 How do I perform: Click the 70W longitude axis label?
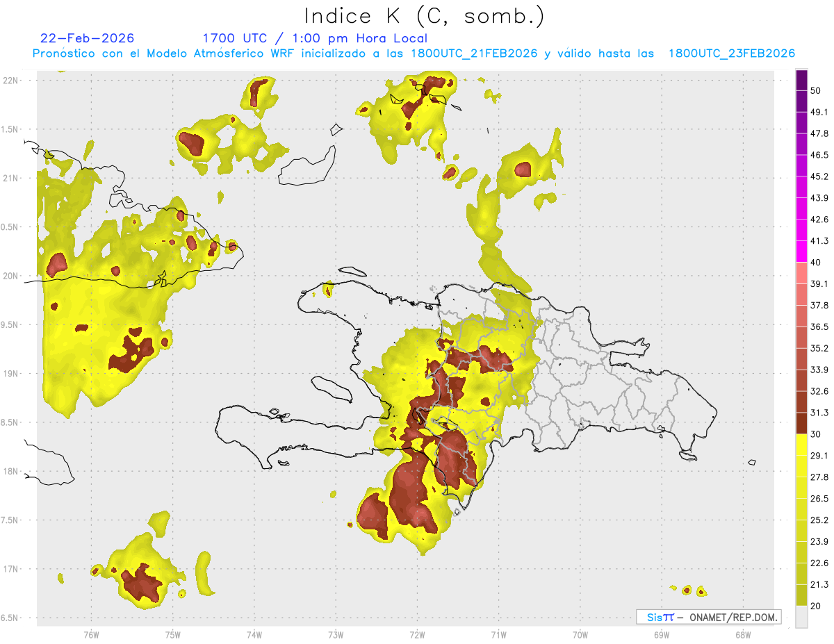(580, 634)
